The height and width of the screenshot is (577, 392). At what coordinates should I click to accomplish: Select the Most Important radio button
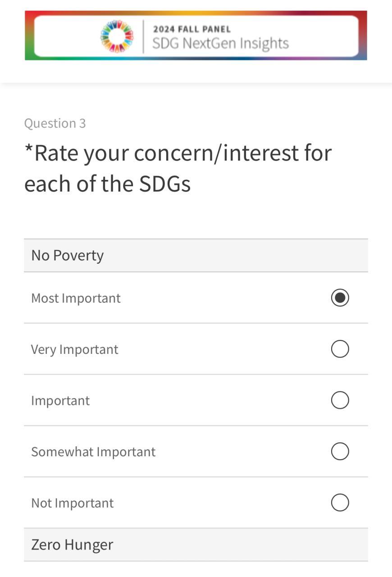[x=340, y=298]
